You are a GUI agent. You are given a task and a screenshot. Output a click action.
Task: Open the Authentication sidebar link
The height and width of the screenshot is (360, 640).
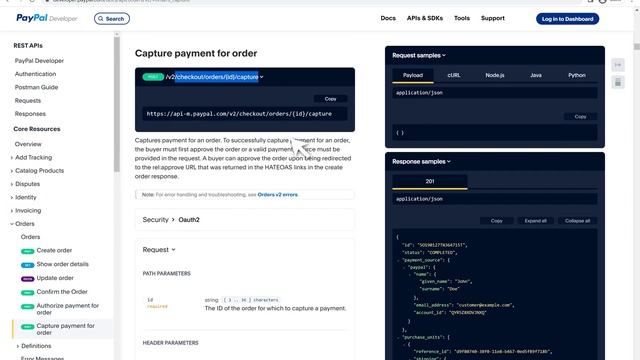[35, 74]
